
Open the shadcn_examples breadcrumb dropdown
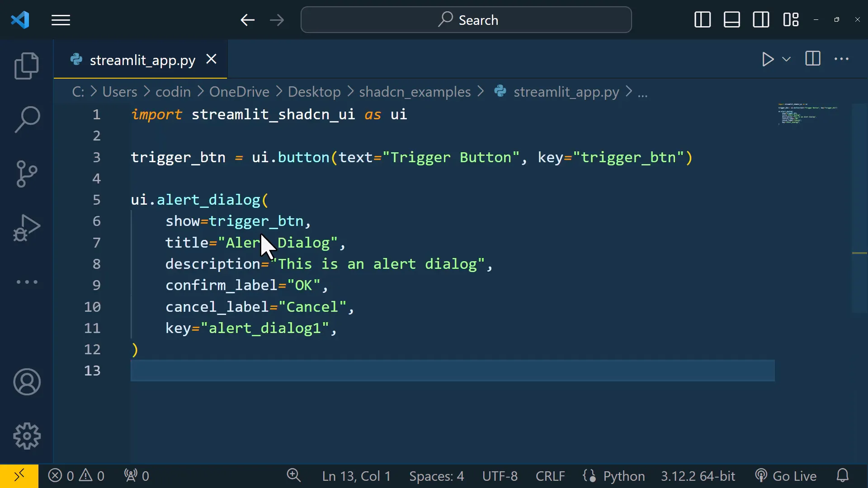coord(414,92)
